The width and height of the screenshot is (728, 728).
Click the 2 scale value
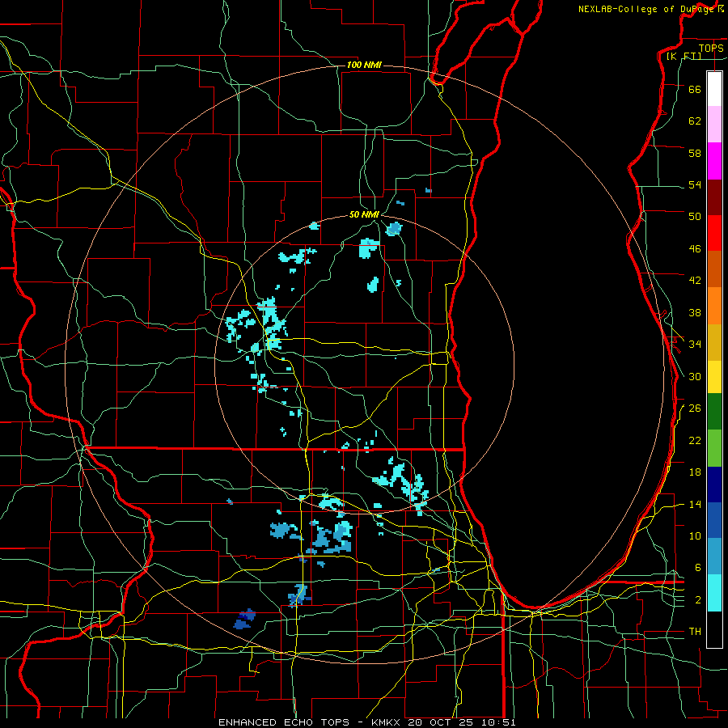(698, 600)
